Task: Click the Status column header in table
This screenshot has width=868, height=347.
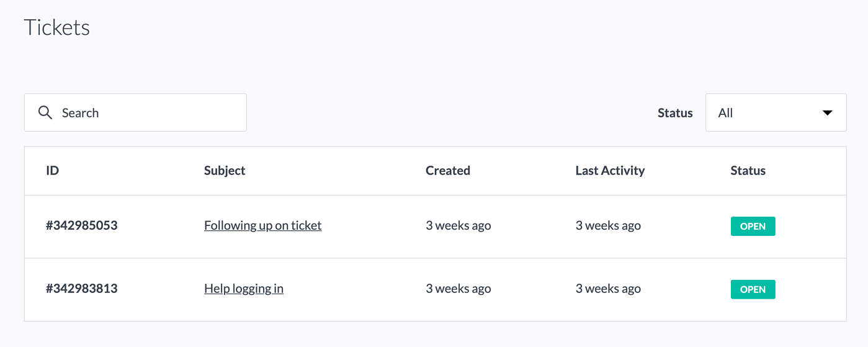Action: (x=748, y=171)
